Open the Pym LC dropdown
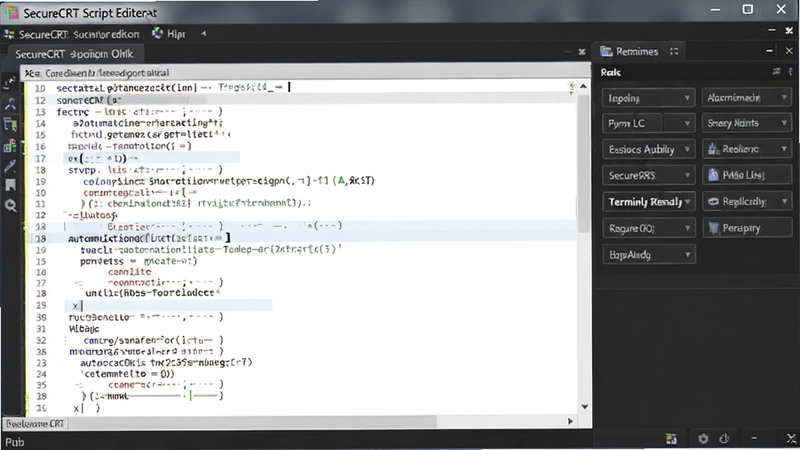 click(648, 123)
